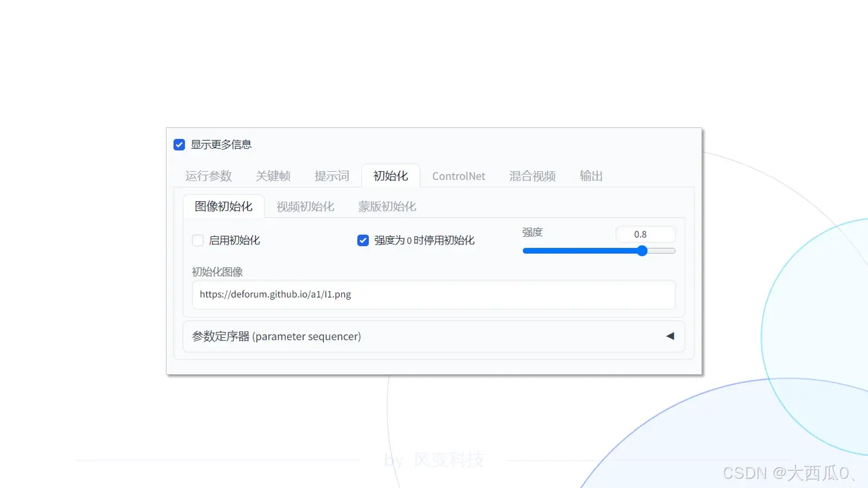Viewport: 868px width, 488px height.
Task: Click the 初始化图像 label text
Action: point(217,272)
